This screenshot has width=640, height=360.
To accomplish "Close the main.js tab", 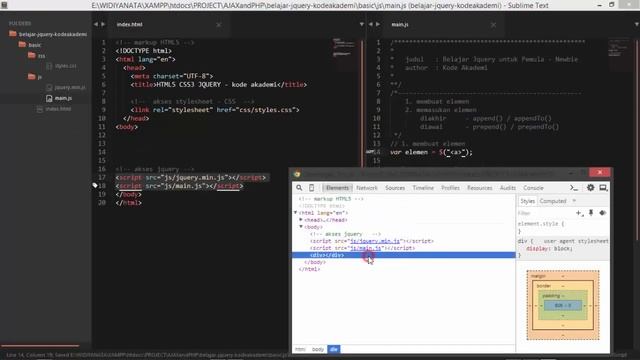I will tap(493, 25).
